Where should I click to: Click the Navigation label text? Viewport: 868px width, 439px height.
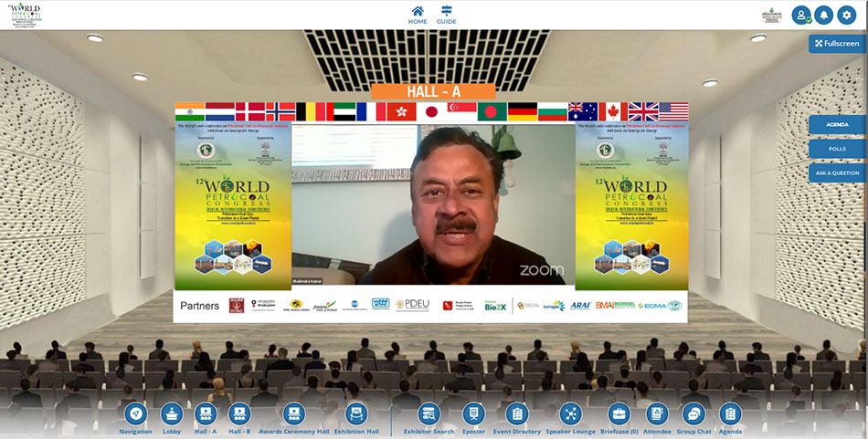click(135, 432)
